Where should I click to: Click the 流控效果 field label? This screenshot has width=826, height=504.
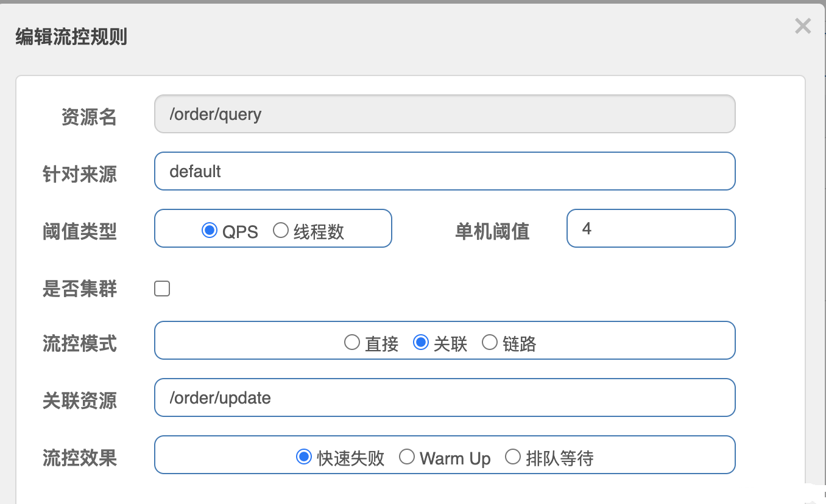click(79, 458)
